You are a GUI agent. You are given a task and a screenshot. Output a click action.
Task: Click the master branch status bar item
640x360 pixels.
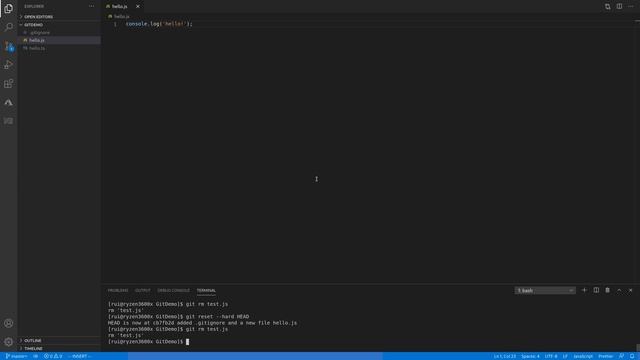16,356
